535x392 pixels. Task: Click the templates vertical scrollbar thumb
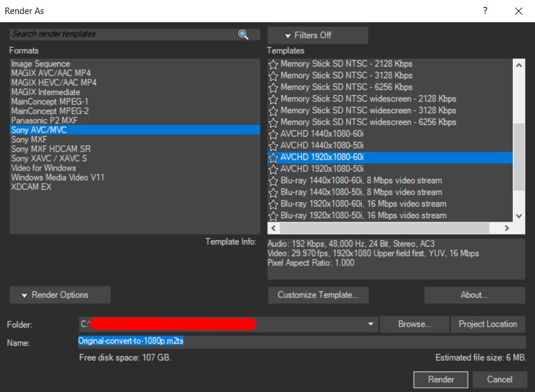click(519, 157)
